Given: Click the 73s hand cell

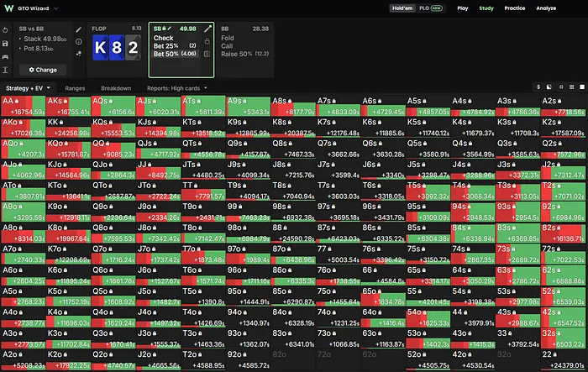Looking at the screenshot, I should 518,254.
